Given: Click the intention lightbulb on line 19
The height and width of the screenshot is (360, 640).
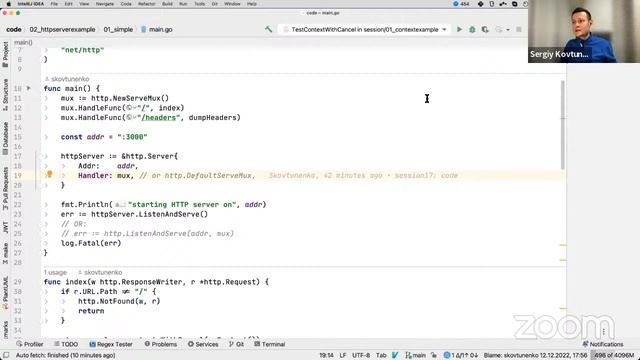Looking at the screenshot, I should click(49, 175).
